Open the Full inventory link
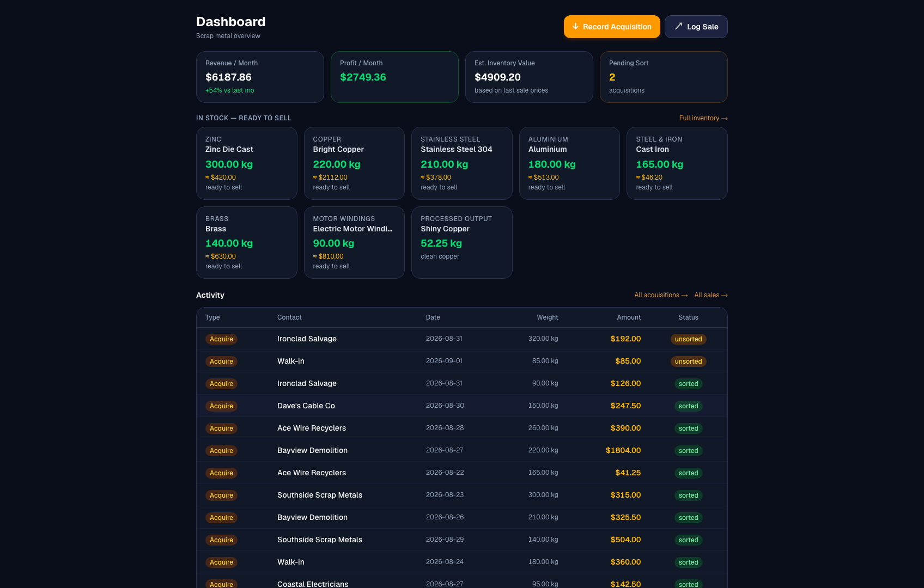924x588 pixels. tap(703, 118)
